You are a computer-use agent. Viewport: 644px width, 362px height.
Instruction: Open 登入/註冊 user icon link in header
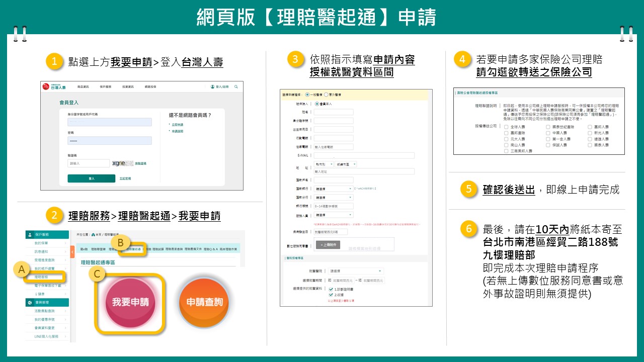pyautogui.click(x=220, y=86)
